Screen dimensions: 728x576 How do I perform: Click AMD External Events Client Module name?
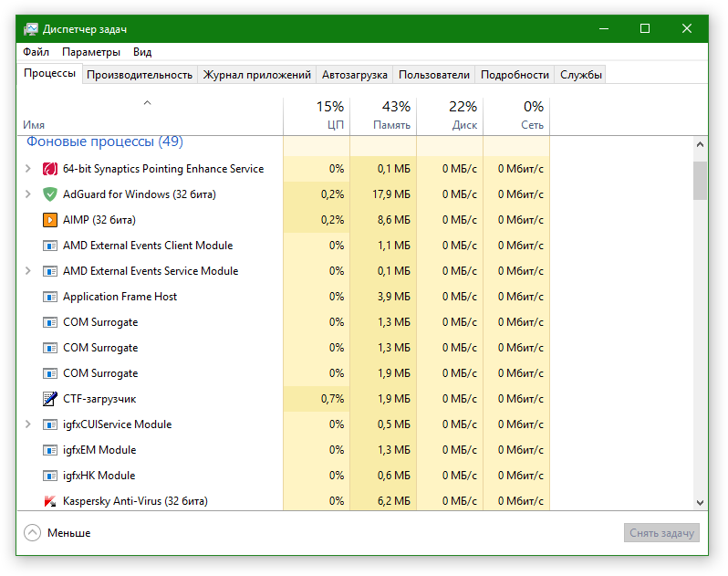click(x=148, y=246)
